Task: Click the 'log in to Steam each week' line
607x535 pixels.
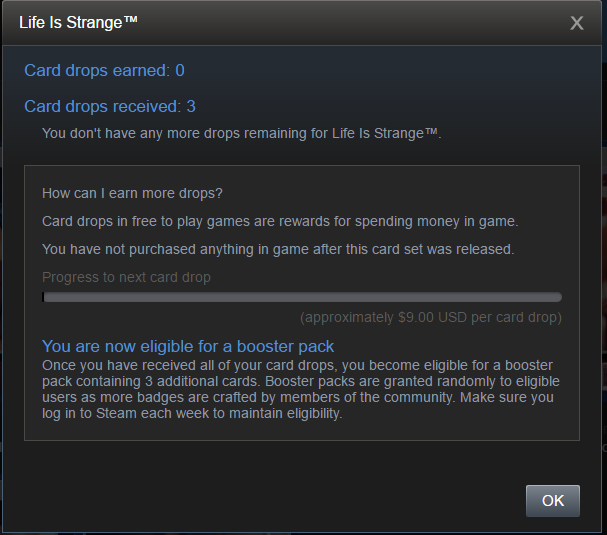Action: 192,413
